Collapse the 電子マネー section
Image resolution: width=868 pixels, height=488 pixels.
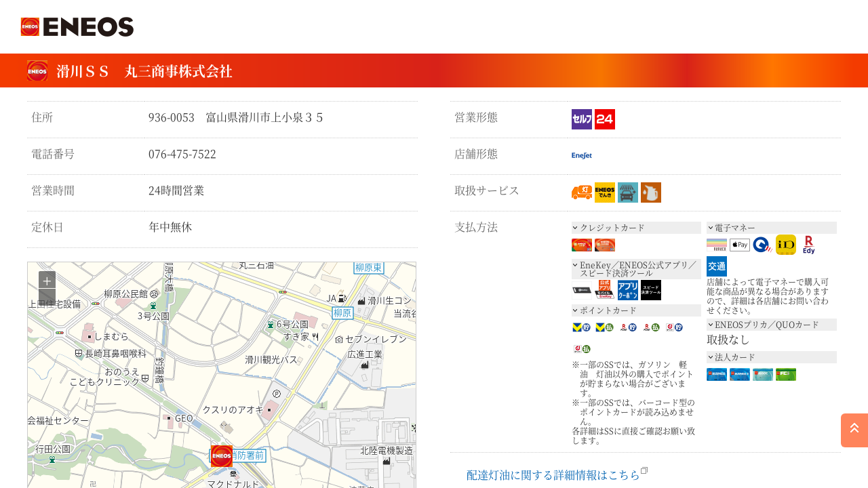[771, 228]
